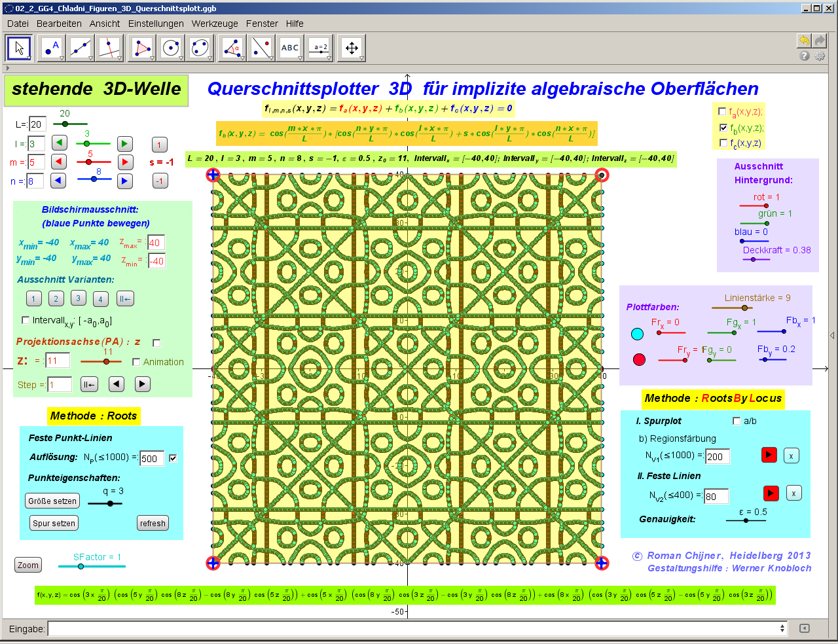
Task: Expand the slider tool a=2 dropdown
Action: click(329, 58)
